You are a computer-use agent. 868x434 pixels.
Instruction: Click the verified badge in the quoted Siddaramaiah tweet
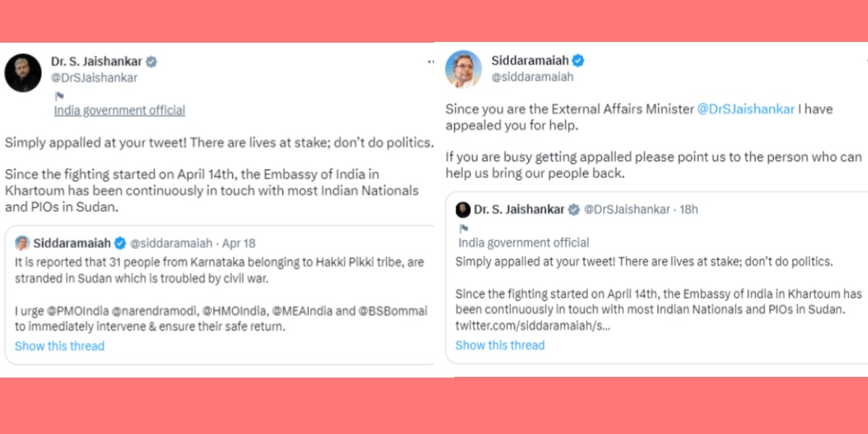click(x=119, y=244)
